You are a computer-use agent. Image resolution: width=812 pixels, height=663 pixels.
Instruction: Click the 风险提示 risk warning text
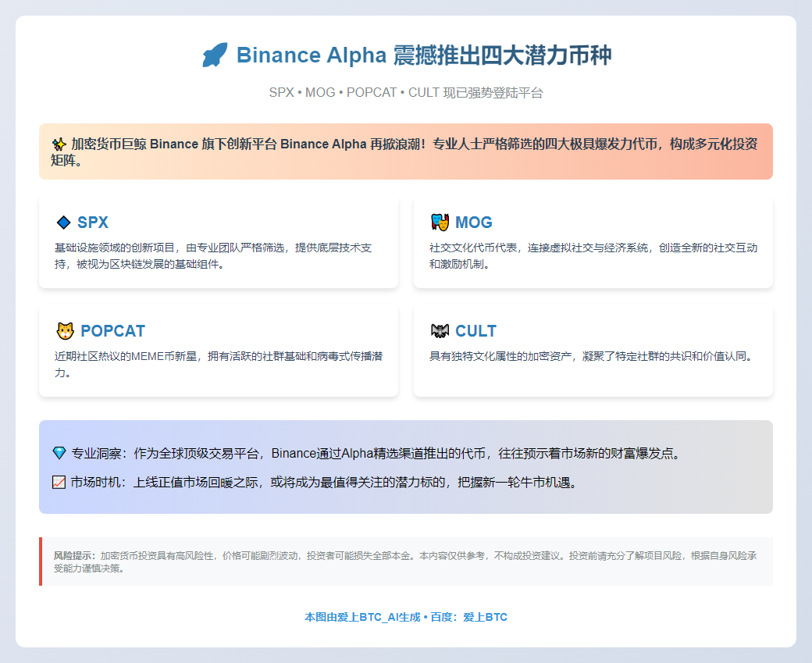tap(405, 562)
